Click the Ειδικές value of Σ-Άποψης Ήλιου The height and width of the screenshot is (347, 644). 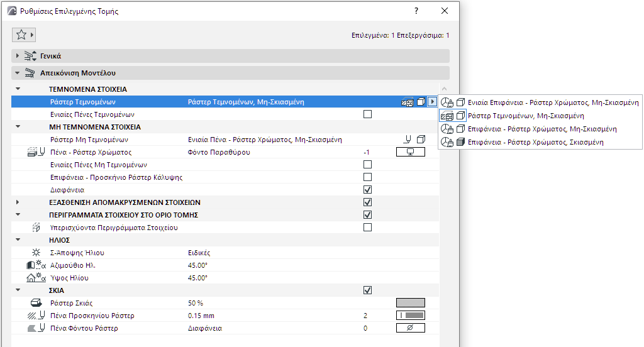tap(199, 253)
